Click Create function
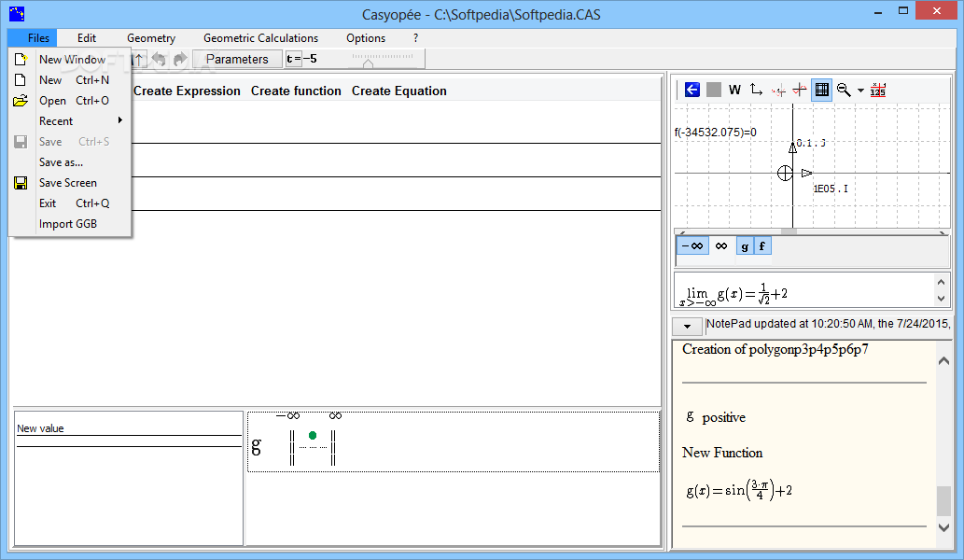This screenshot has height=560, width=964. (296, 91)
